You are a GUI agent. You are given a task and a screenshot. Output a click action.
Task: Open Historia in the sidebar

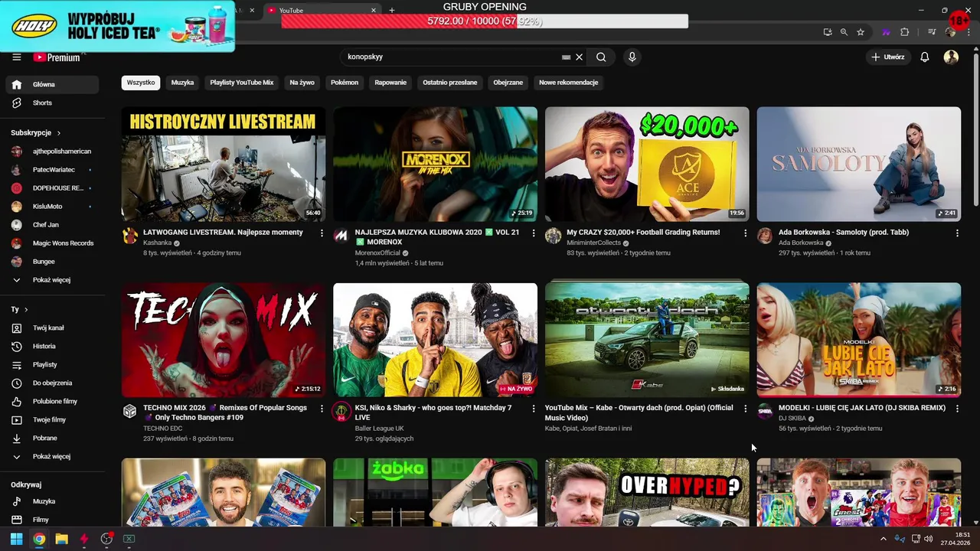coord(52,347)
